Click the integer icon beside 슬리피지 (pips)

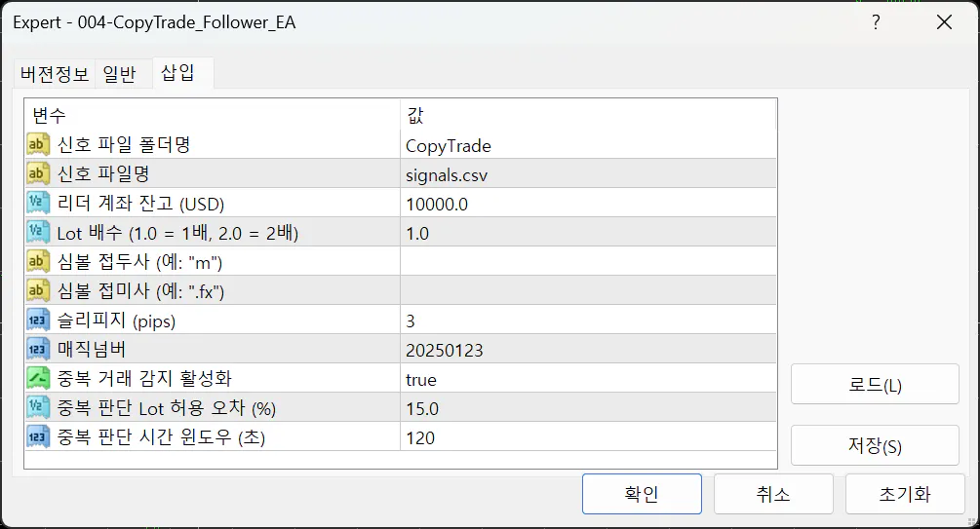tap(39, 321)
